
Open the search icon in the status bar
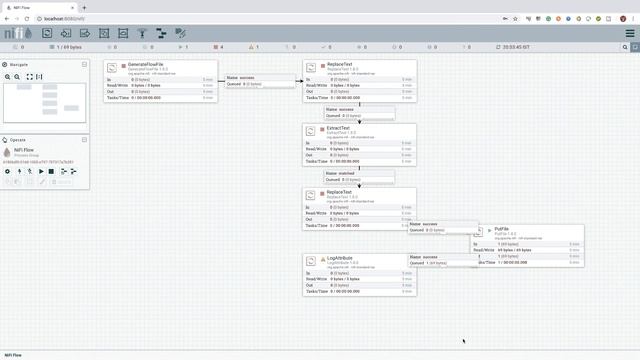click(x=625, y=47)
